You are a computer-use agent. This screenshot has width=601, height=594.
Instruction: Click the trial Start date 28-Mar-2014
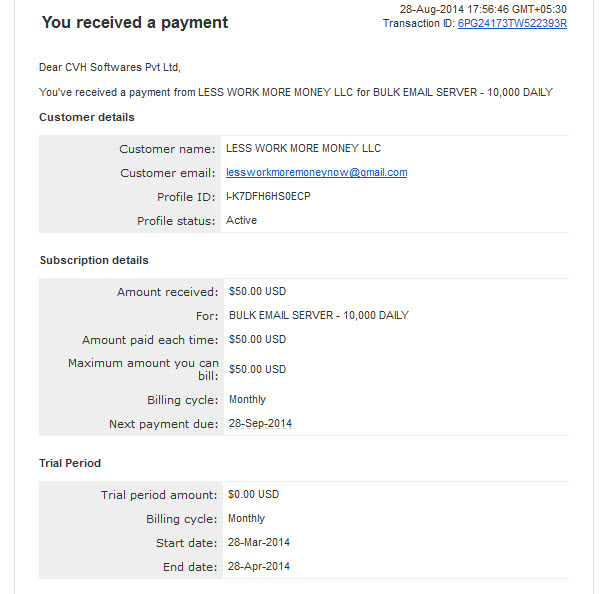click(x=259, y=542)
